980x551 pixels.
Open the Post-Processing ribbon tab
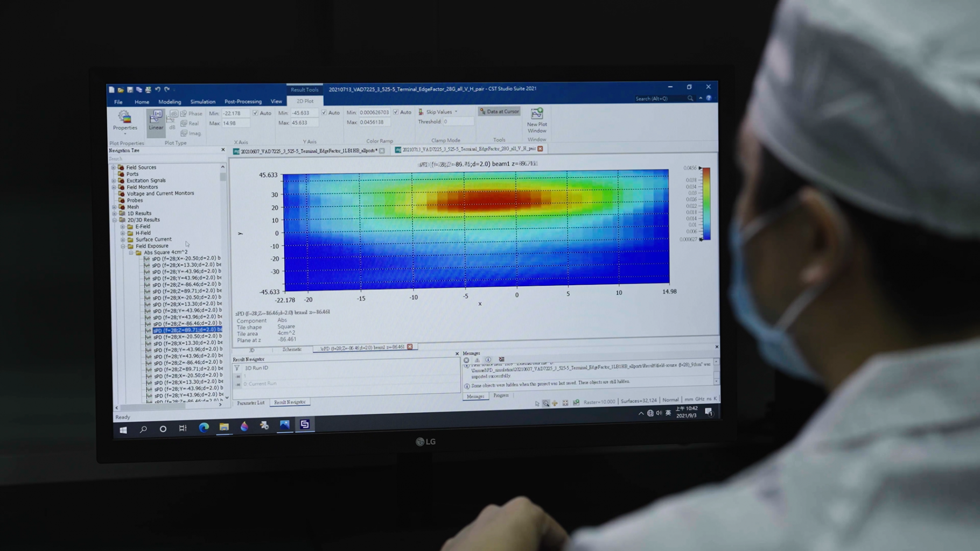pos(243,101)
